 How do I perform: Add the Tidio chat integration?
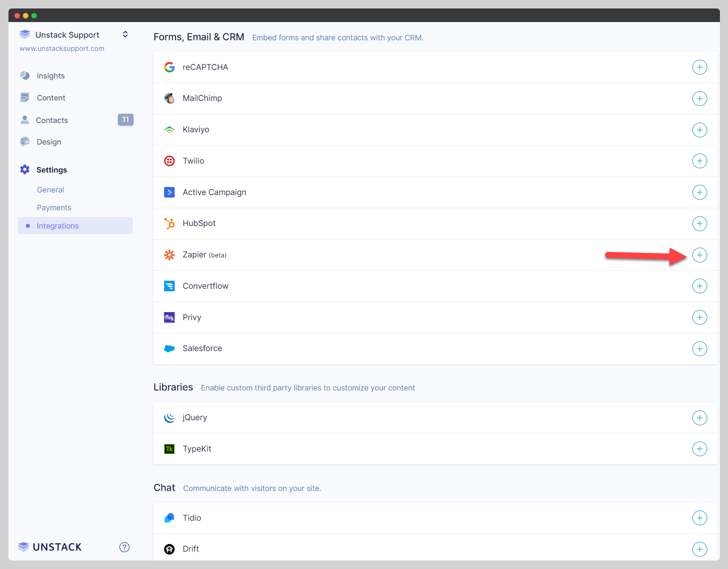click(x=700, y=518)
